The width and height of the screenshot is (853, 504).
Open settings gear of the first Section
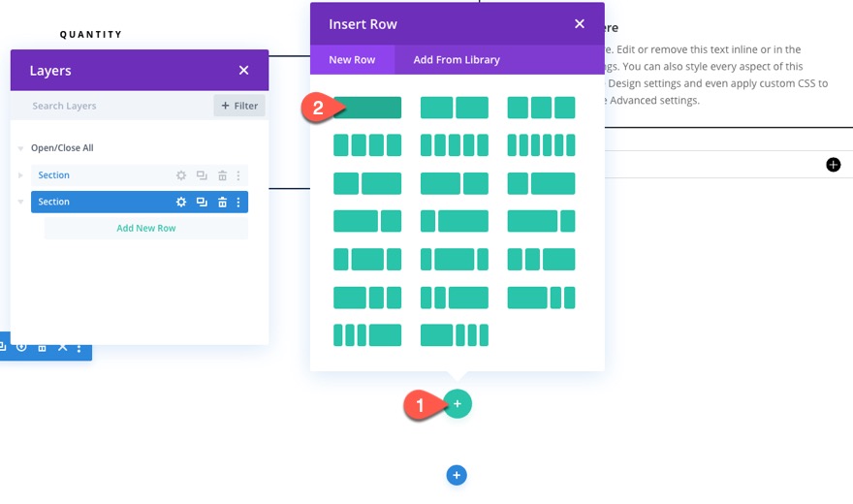click(x=181, y=175)
